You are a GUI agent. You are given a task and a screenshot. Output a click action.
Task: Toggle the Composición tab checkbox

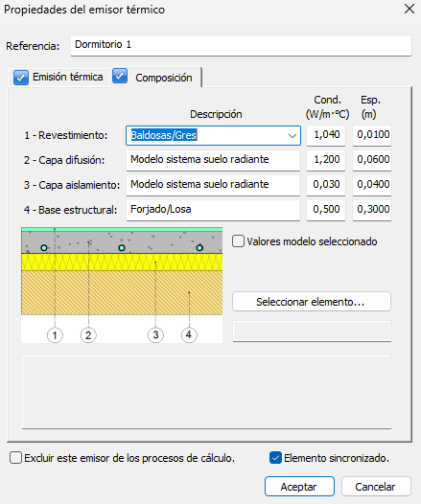pyautogui.click(x=120, y=77)
